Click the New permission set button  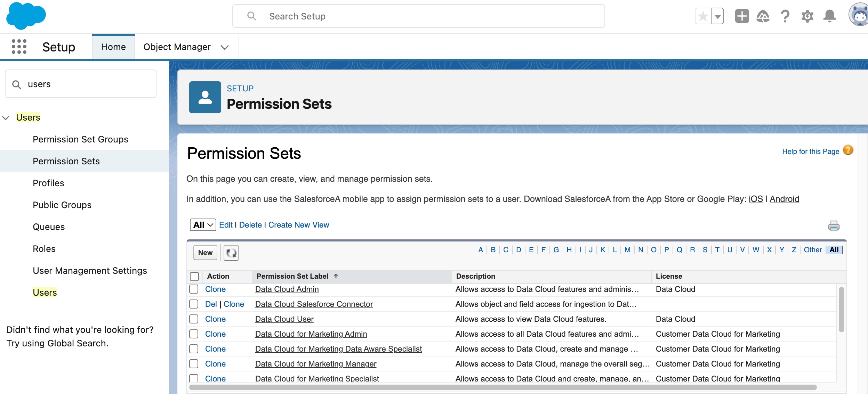click(x=205, y=253)
